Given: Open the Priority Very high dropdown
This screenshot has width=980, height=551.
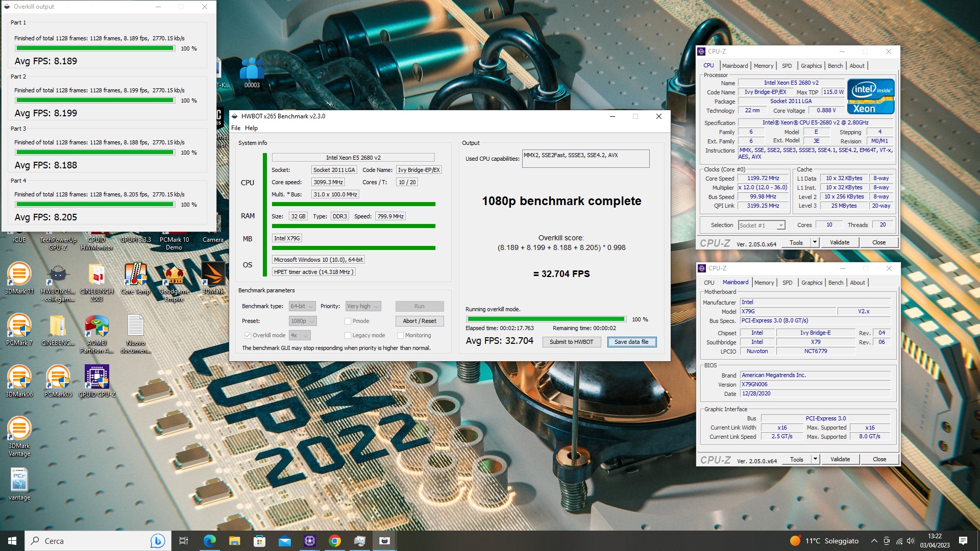Looking at the screenshot, I should click(x=363, y=306).
